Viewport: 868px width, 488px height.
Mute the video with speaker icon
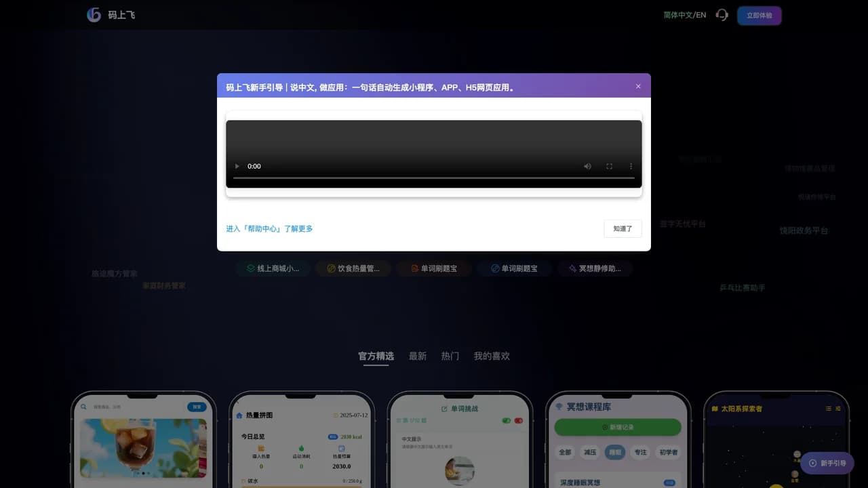[x=587, y=166]
